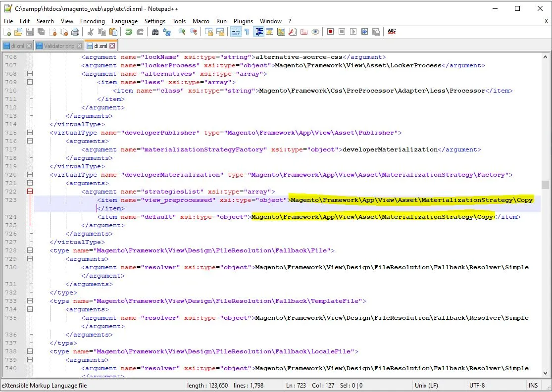552x392 pixels.
Task: Click line number 727 in margin
Action: 11,242
